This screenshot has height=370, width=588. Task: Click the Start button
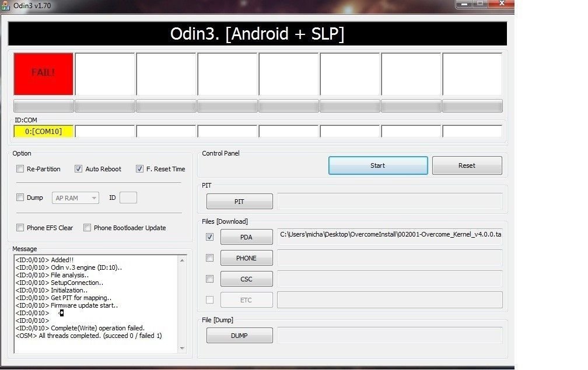click(x=378, y=165)
